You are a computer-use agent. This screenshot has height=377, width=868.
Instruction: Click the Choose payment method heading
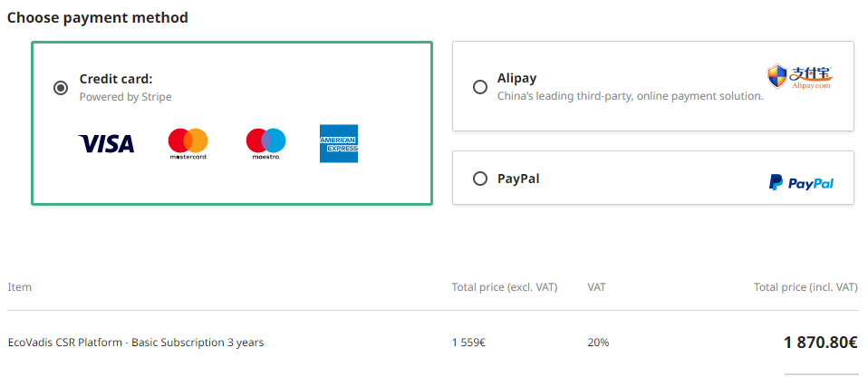[x=98, y=18]
